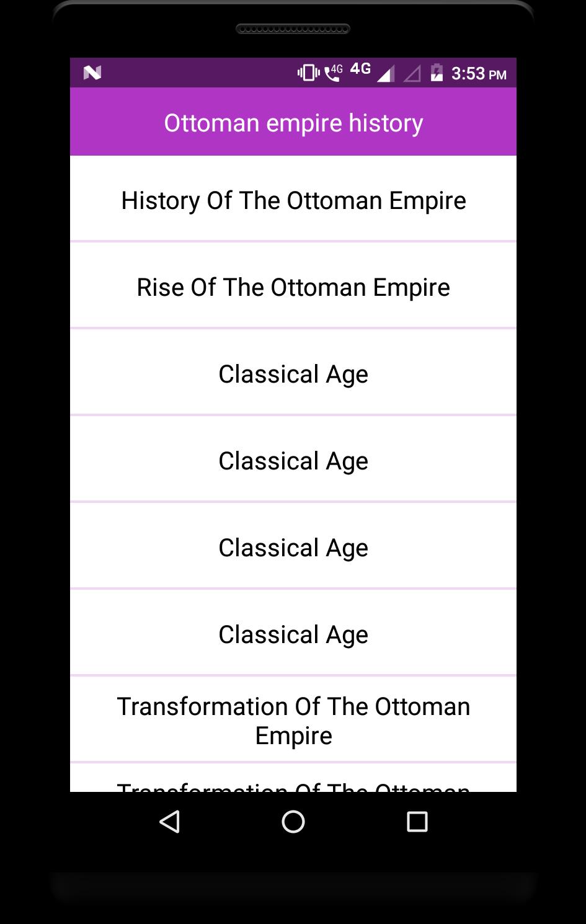Tap the bold 4G network label

[360, 69]
